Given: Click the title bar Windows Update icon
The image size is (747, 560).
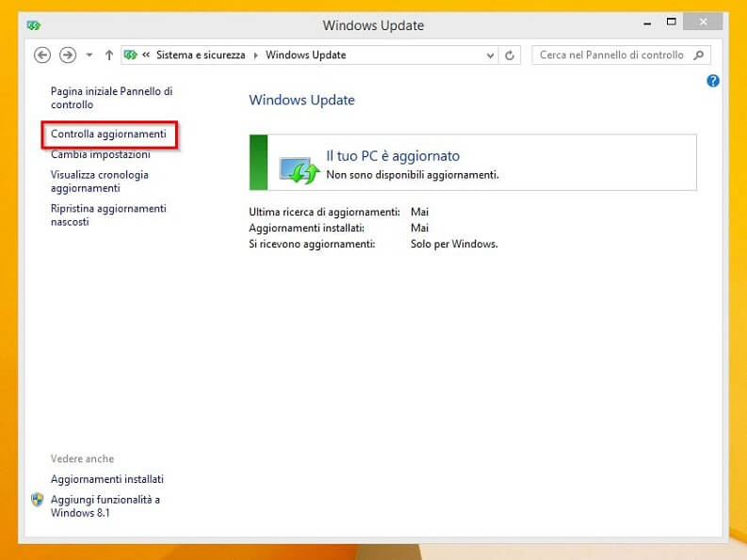Looking at the screenshot, I should [34, 25].
